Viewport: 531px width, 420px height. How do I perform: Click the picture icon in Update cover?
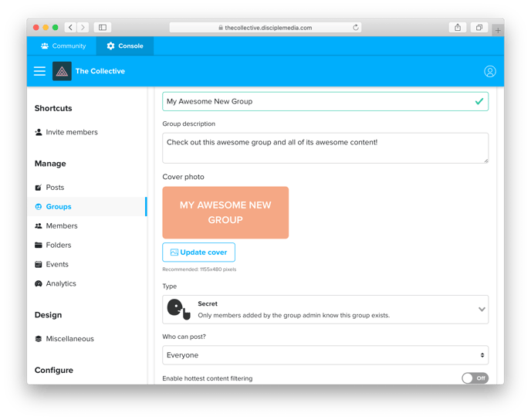(174, 252)
